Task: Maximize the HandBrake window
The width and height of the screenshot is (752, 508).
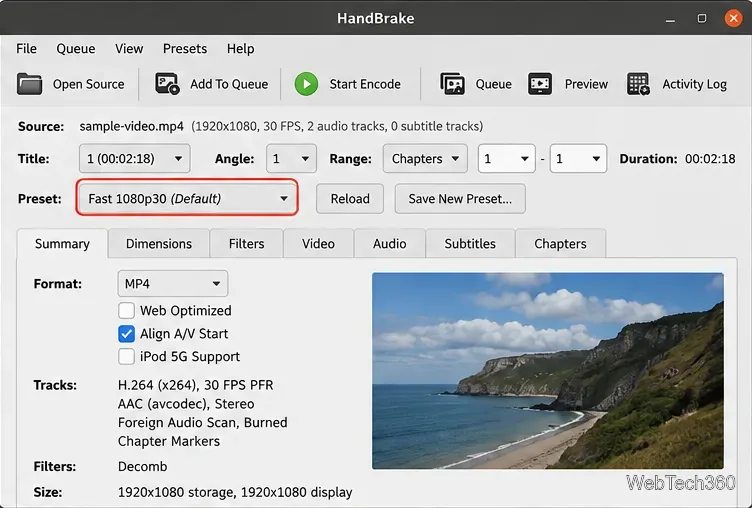Action: (x=702, y=19)
